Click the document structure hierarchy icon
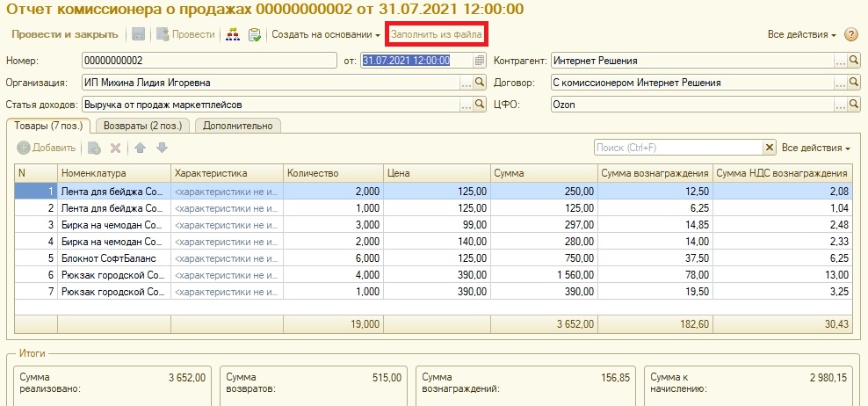The width and height of the screenshot is (868, 406). click(x=233, y=34)
